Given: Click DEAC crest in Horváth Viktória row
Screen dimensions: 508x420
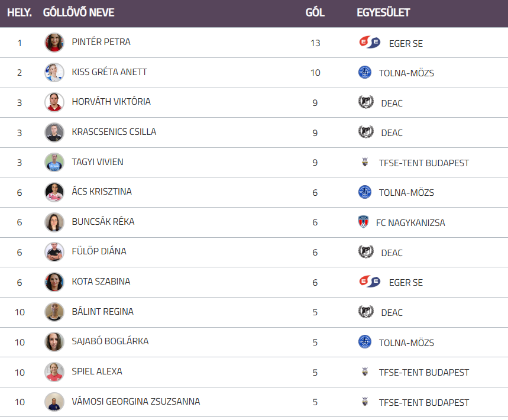Looking at the screenshot, I should coord(366,102).
